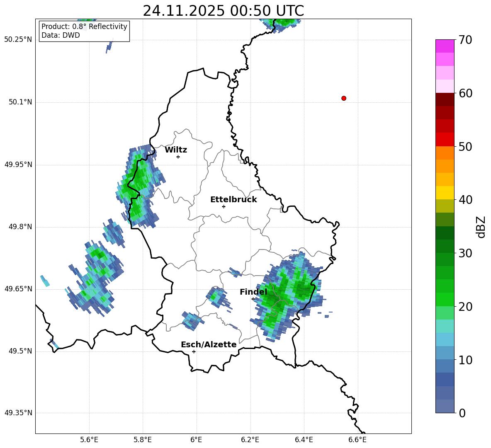Click the 30 tick on the colorbar

click(x=465, y=253)
